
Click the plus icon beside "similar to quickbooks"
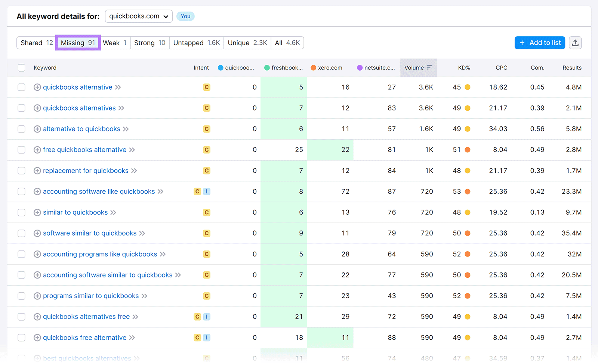37,212
